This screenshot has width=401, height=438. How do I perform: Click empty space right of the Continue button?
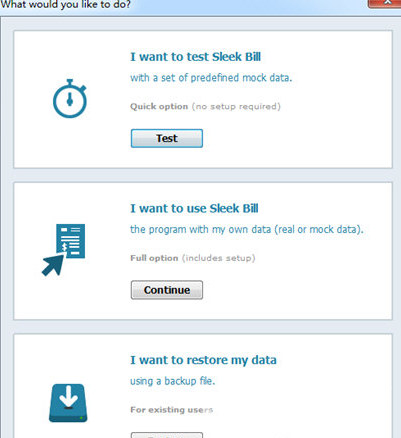point(293,290)
